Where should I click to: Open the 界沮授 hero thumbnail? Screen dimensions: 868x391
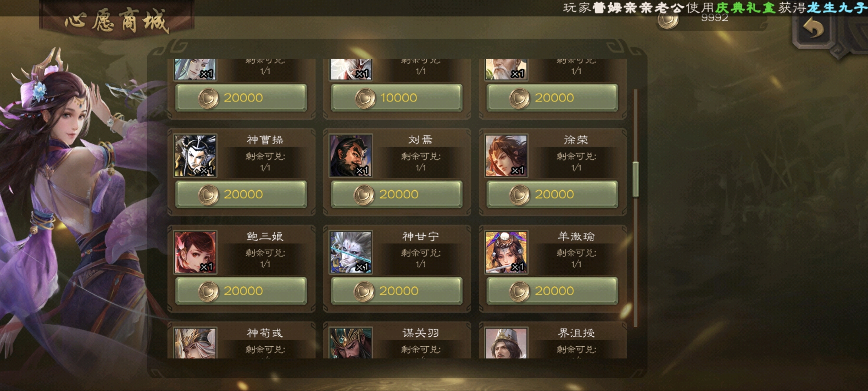pyautogui.click(x=506, y=343)
